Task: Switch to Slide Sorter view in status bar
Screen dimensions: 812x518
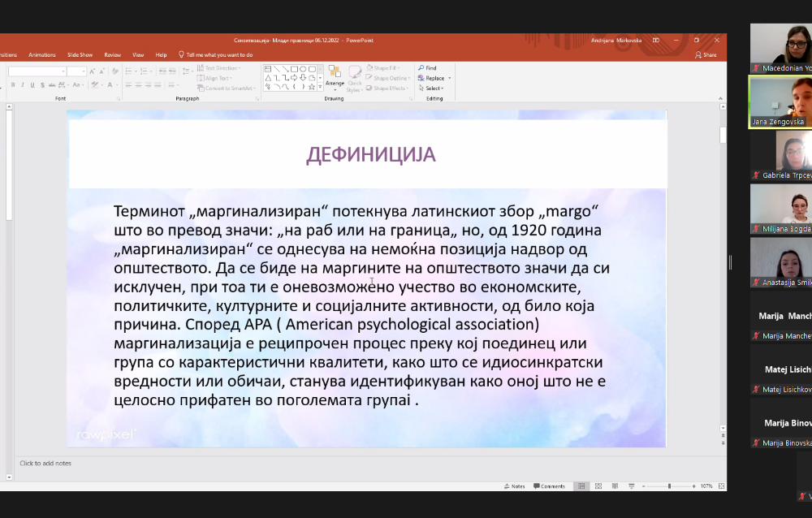Action: point(597,486)
